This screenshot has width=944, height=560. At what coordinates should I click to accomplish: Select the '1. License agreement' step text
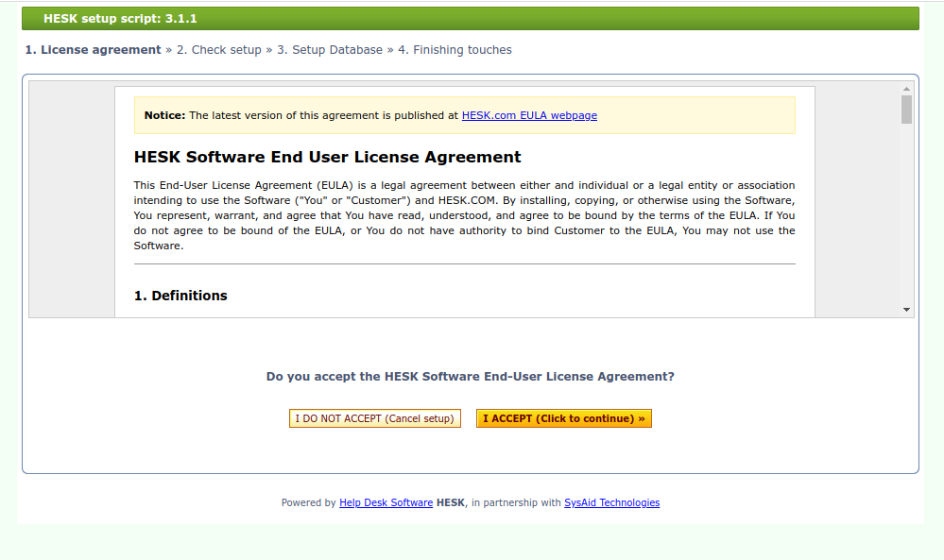(x=93, y=50)
